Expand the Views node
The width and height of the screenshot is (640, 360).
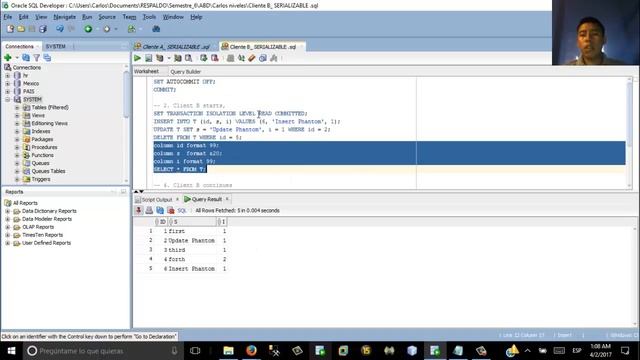pos(17,116)
